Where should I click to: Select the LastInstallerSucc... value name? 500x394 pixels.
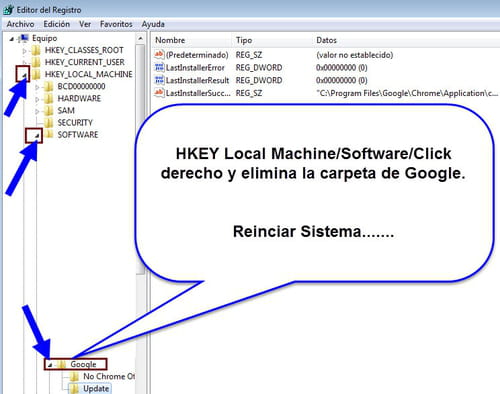coord(198,93)
